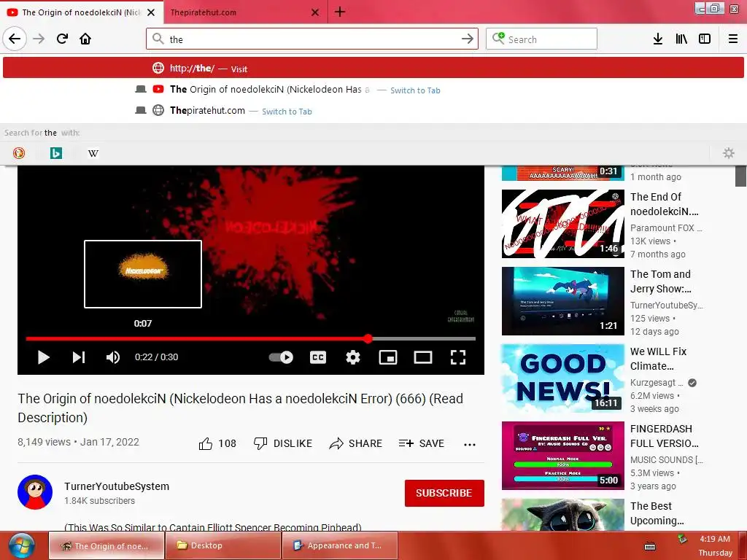Seek on the video progress bar

pyautogui.click(x=251, y=338)
